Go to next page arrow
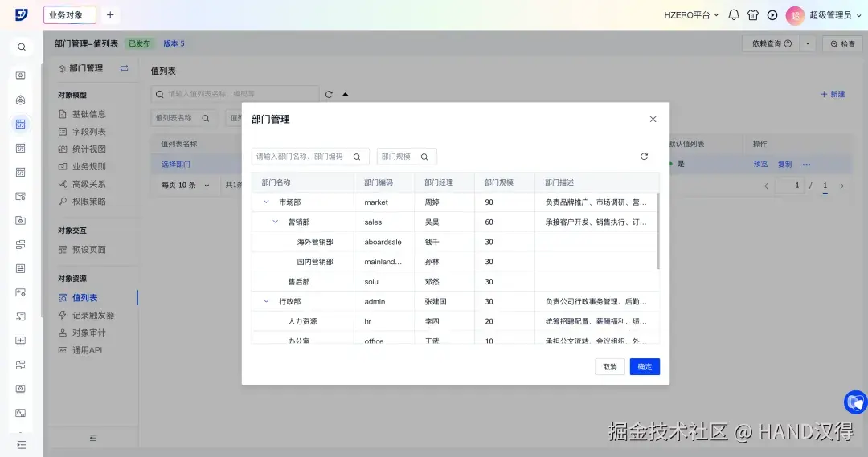 841,186
